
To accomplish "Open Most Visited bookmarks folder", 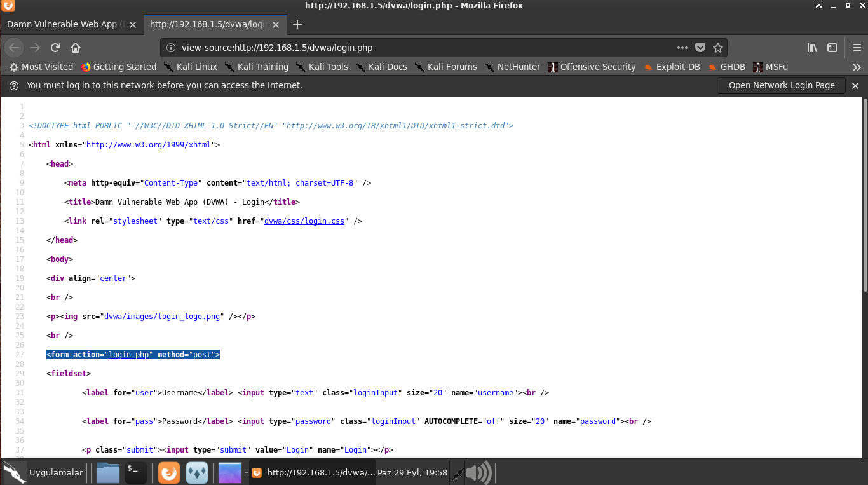I will click(x=41, y=67).
